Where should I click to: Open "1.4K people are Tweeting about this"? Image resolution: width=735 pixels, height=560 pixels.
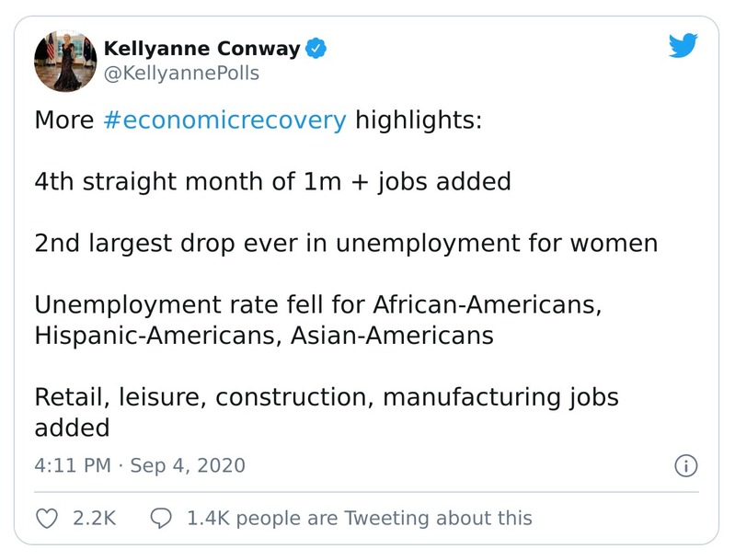359,519
